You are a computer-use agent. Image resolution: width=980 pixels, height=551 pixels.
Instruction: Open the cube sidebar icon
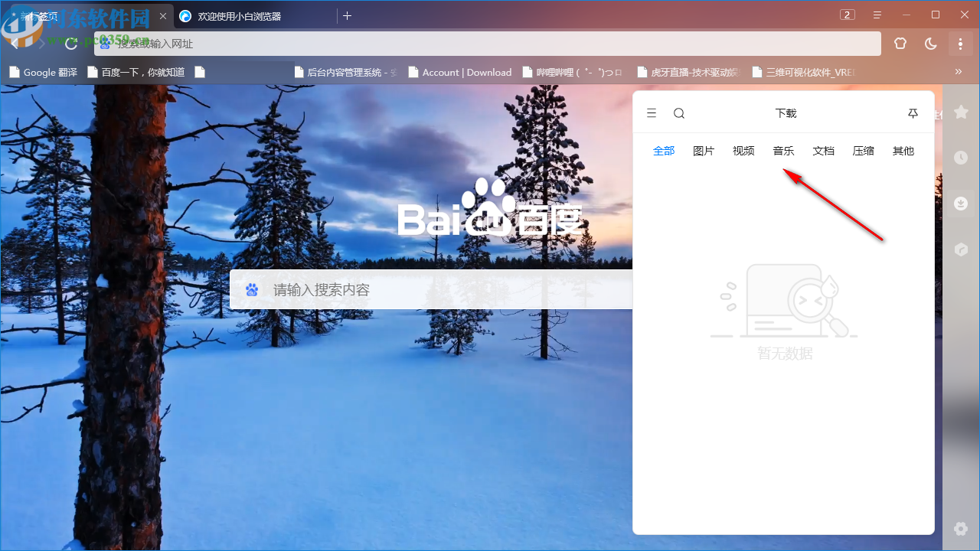click(961, 249)
